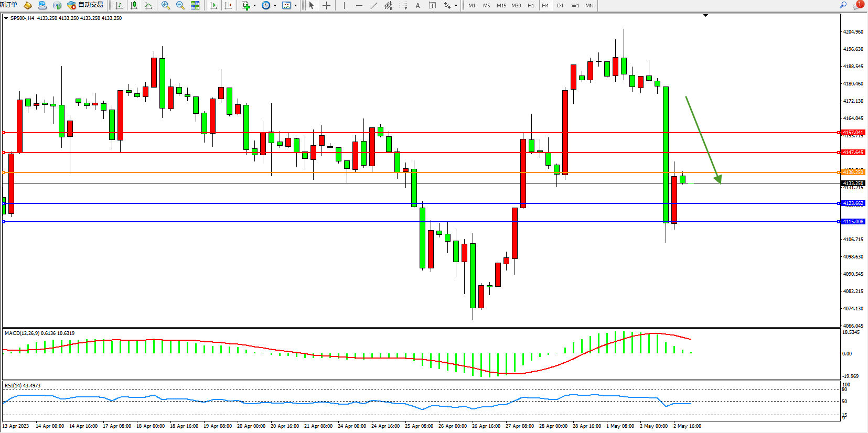Toggle candlestick chart display
Screen dimensions: 868x433
134,5
